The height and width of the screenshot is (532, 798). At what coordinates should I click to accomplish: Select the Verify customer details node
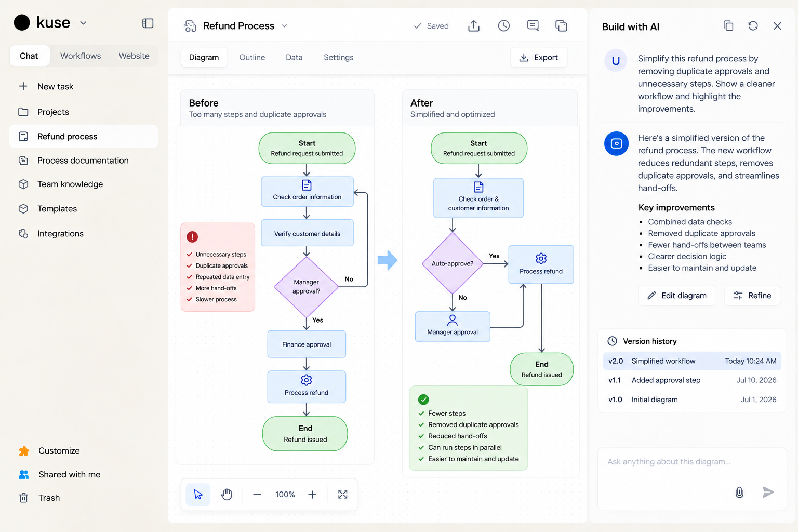point(307,233)
